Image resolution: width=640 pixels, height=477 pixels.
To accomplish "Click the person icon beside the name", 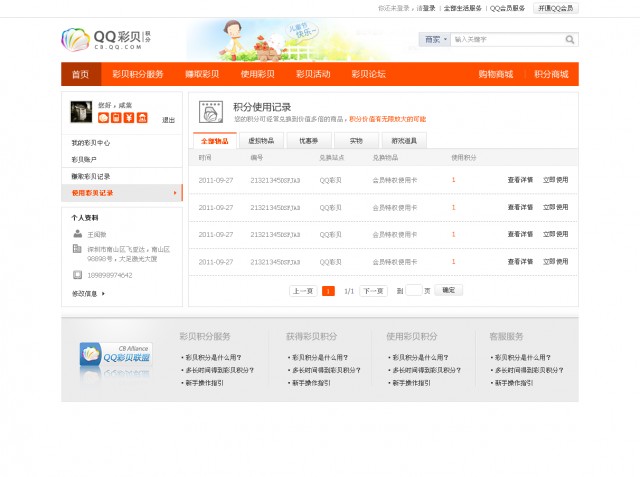I will tap(78, 234).
